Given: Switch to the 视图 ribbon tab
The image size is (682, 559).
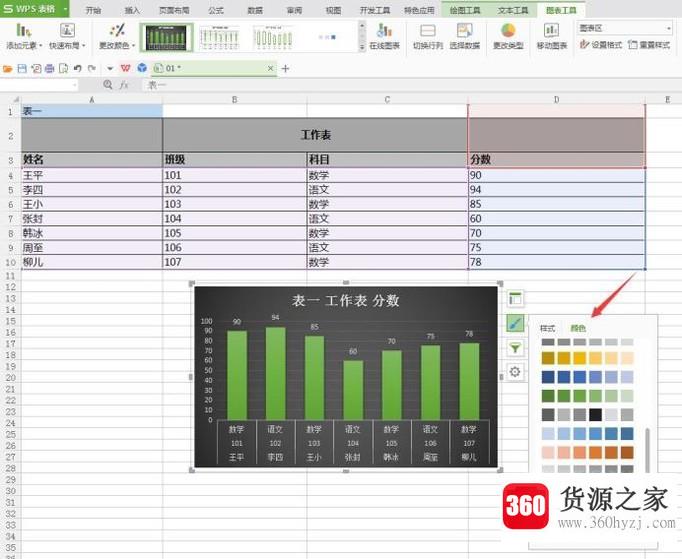Looking at the screenshot, I should tap(333, 10).
